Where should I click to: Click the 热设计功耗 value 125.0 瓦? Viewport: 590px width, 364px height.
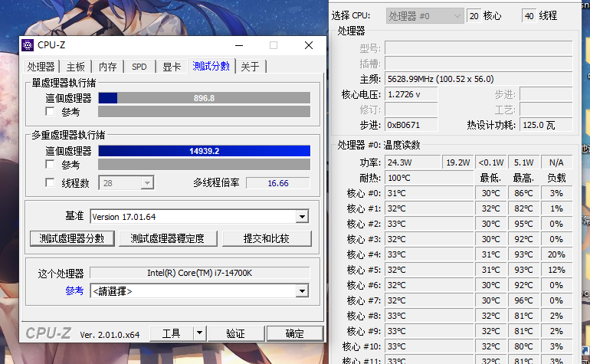click(x=546, y=125)
